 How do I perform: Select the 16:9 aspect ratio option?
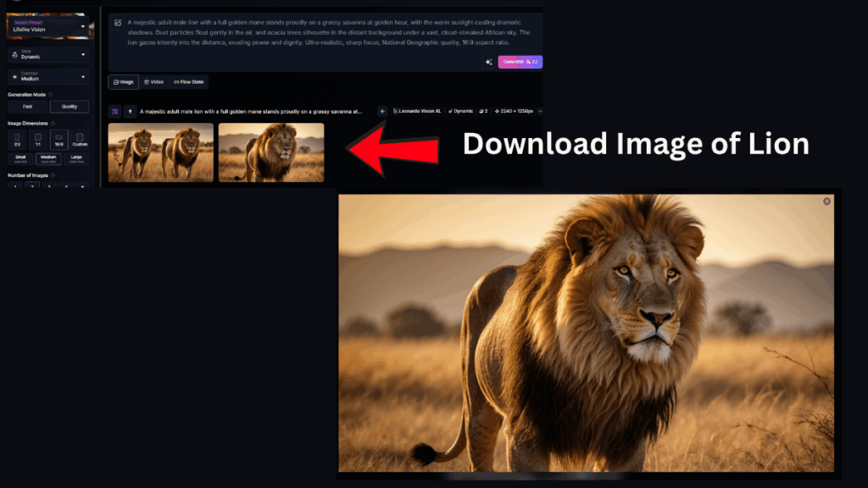[x=58, y=140]
